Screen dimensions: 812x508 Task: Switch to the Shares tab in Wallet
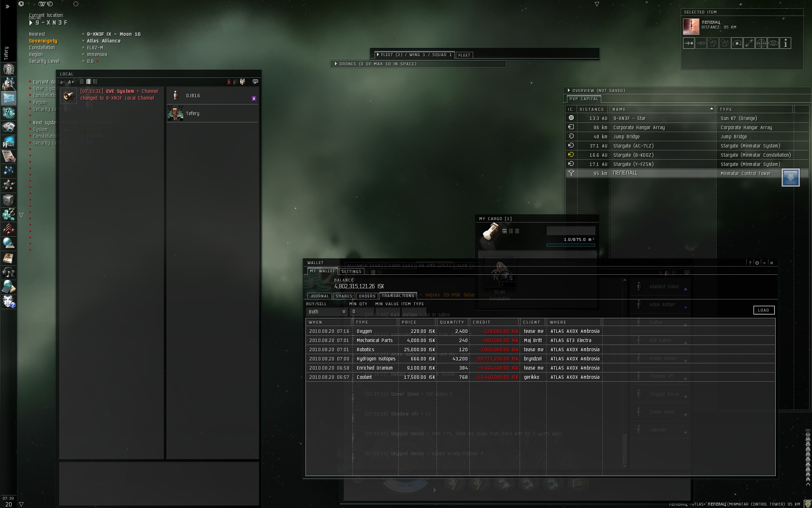pos(344,296)
